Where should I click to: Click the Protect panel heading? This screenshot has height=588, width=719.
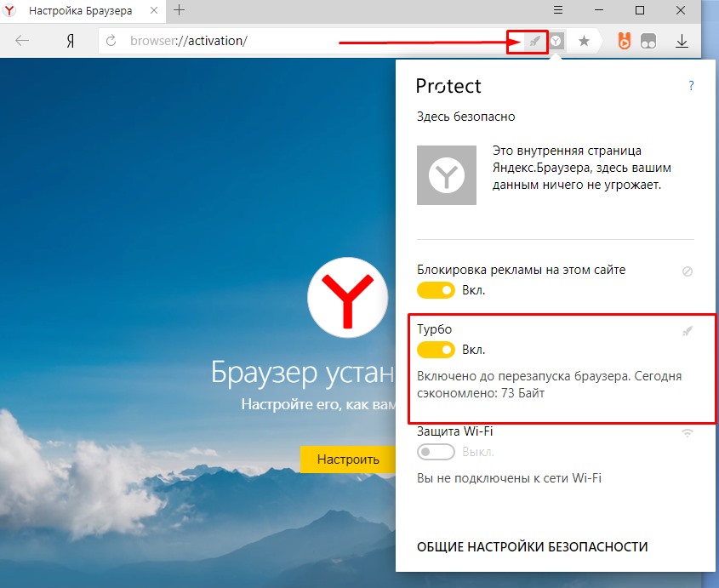pos(448,86)
